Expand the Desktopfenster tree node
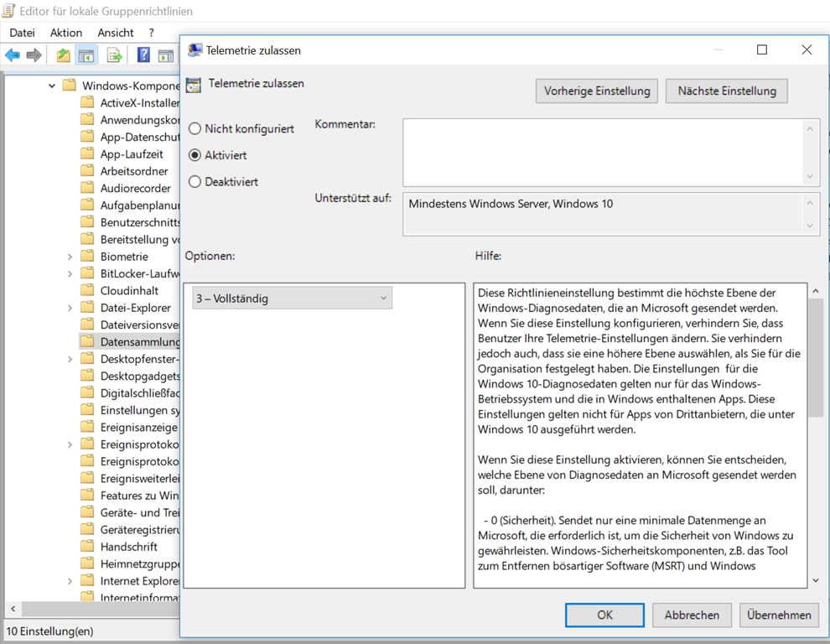The height and width of the screenshot is (644, 830). [70, 359]
